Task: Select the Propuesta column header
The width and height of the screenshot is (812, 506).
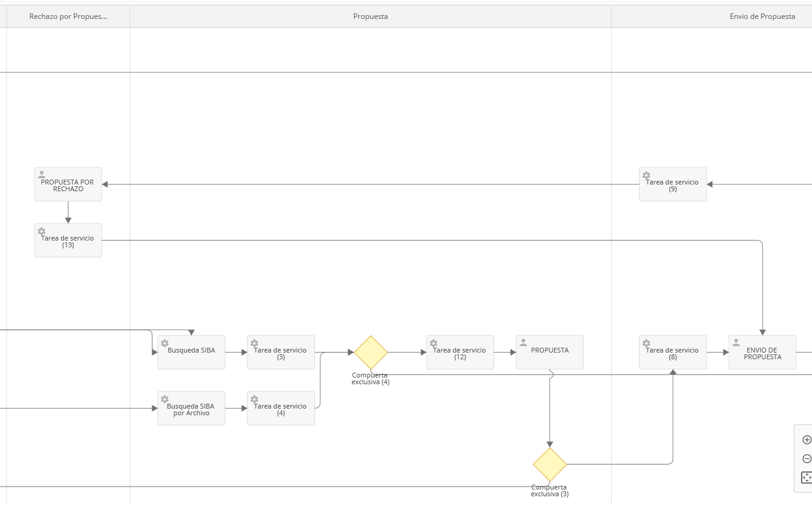Action: 370,16
